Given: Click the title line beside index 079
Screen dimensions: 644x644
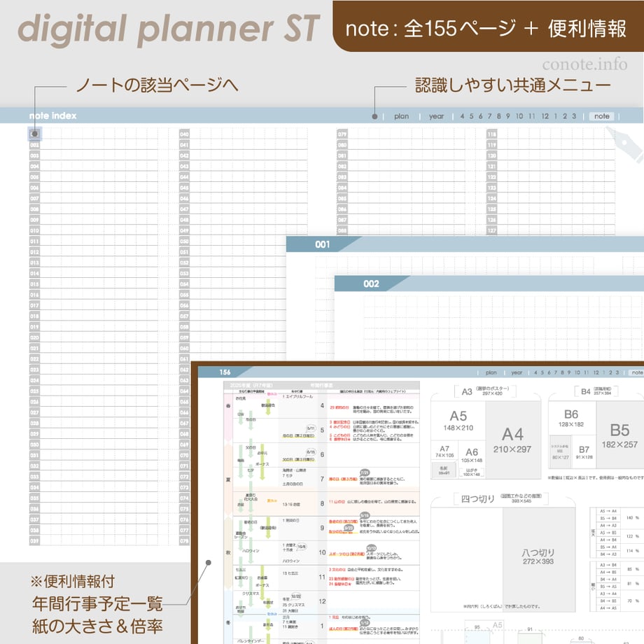Looking at the screenshot, I should (407, 134).
